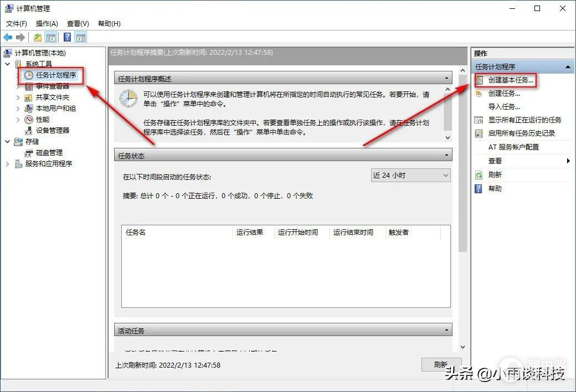This screenshot has width=576, height=392.
Task: Click main pane scrollbar up arrow
Action: coord(462,70)
